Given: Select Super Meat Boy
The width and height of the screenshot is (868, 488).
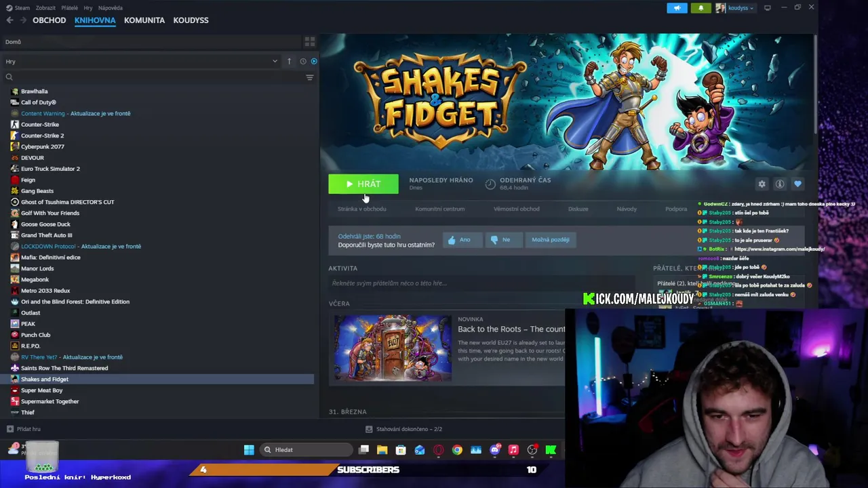Looking at the screenshot, I should point(41,390).
